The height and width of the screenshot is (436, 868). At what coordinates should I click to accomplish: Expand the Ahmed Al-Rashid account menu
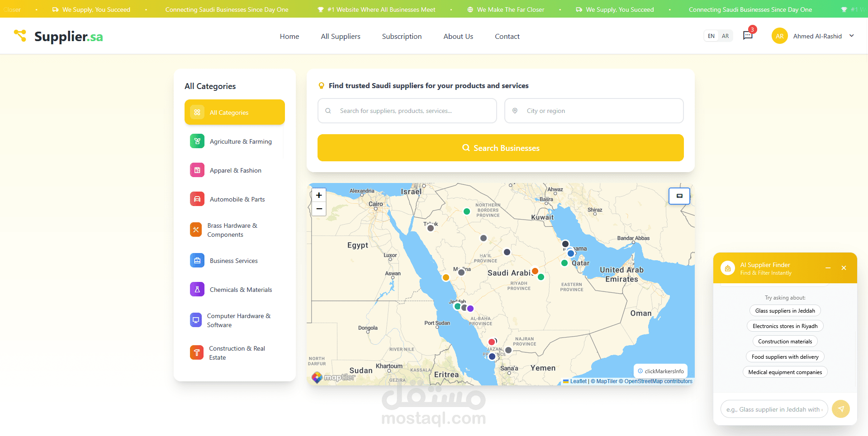[x=852, y=36]
